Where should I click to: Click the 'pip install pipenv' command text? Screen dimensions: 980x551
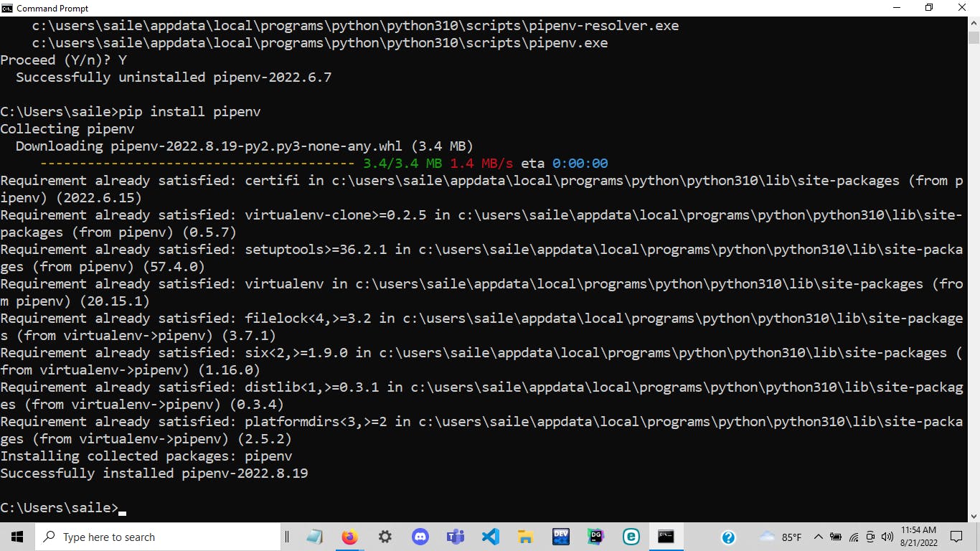(x=190, y=112)
